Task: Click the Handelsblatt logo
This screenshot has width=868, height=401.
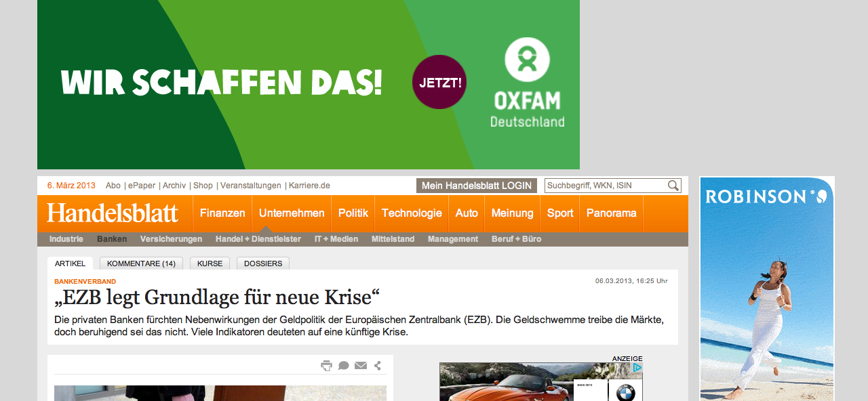Action: click(x=113, y=213)
